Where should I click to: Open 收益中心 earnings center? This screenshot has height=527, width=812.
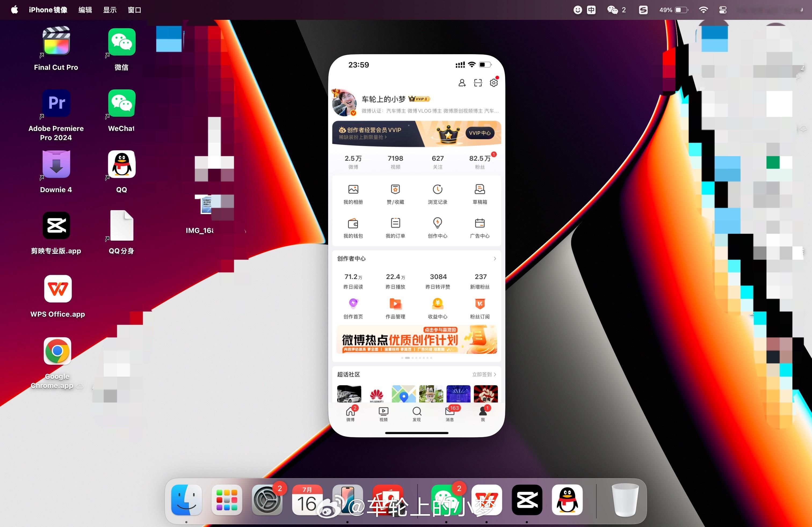[438, 309]
